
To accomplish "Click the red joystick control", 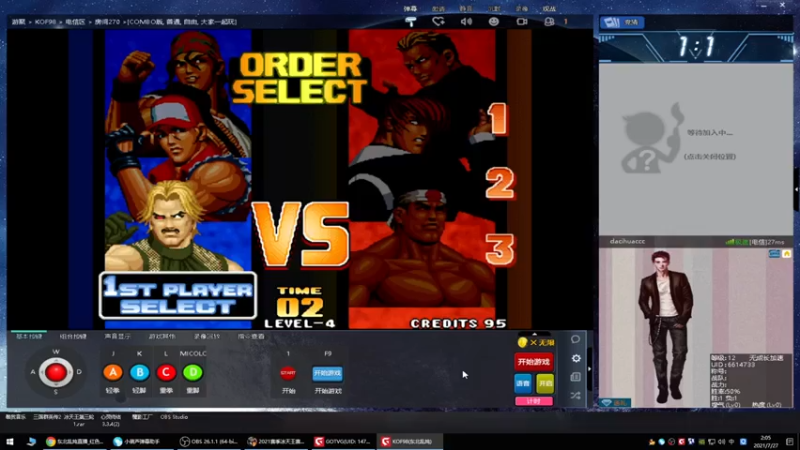I will (x=56, y=372).
